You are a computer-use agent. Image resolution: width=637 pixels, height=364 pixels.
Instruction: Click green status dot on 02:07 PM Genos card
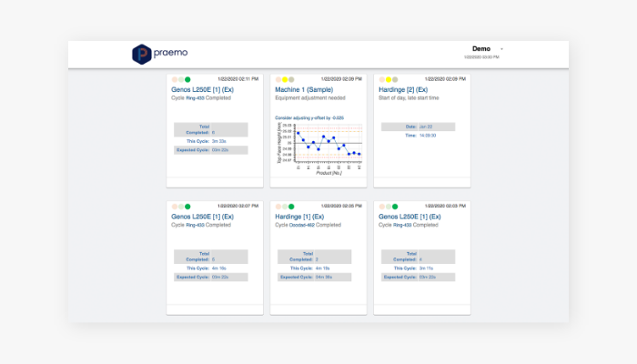(187, 207)
